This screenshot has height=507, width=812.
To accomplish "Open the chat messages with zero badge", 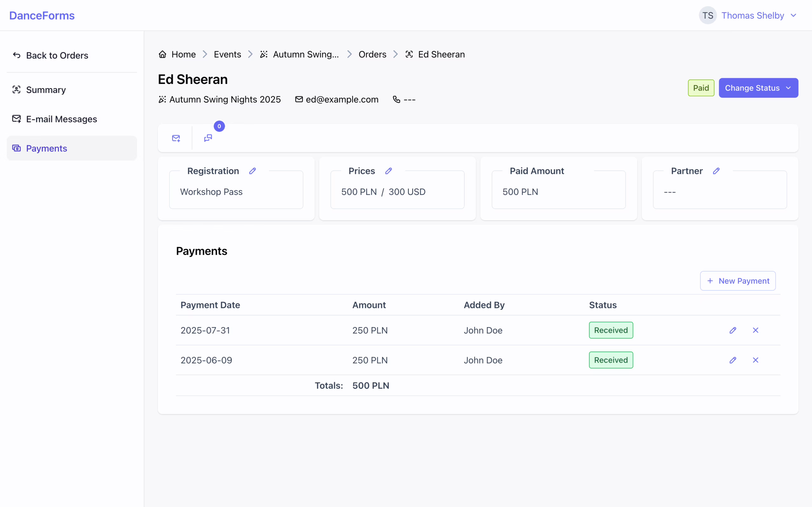I will pyautogui.click(x=208, y=138).
